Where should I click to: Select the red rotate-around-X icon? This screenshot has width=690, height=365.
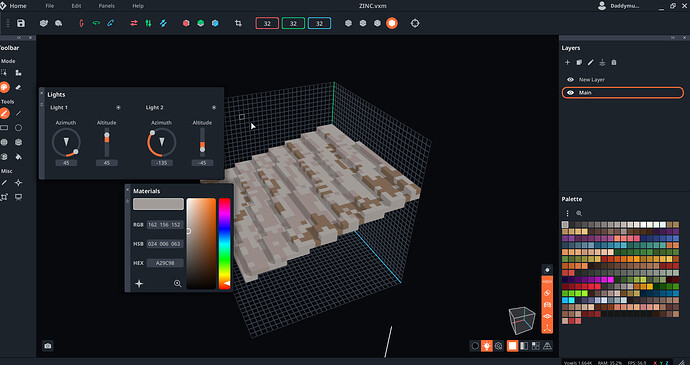coord(81,23)
